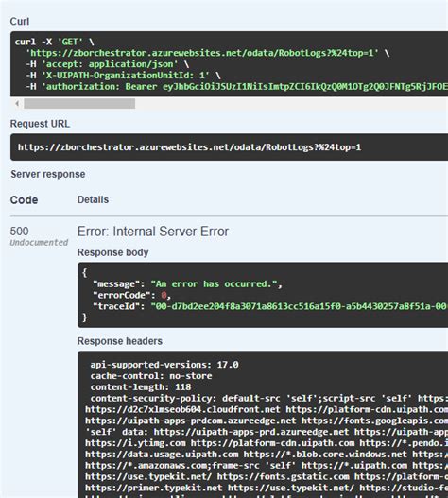The image size is (448, 498).
Task: Click the "errorCode" value in response body
Action: 164,296
